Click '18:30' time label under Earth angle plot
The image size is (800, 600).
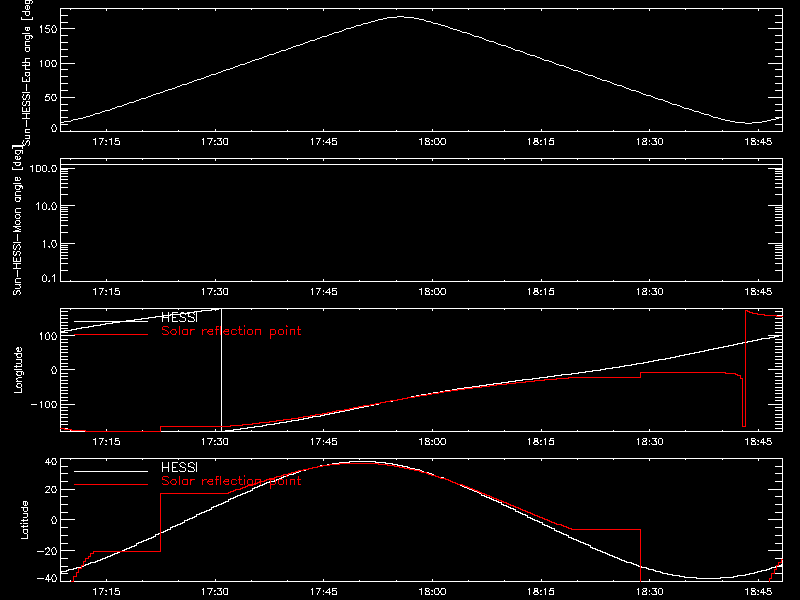pos(649,141)
